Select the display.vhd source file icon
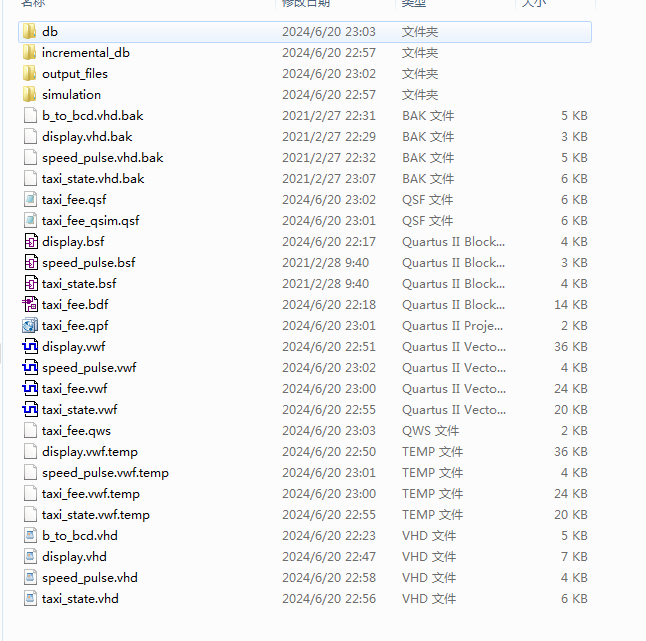The width and height of the screenshot is (646, 641). point(30,557)
